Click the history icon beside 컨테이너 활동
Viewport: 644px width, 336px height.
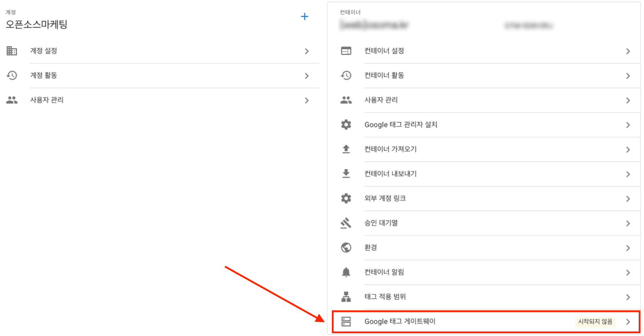tap(346, 75)
